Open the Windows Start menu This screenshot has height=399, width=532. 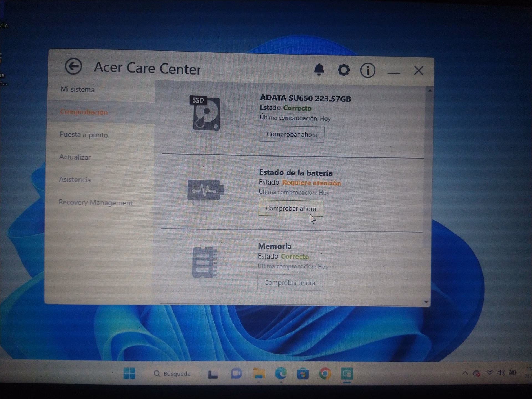[x=129, y=373]
